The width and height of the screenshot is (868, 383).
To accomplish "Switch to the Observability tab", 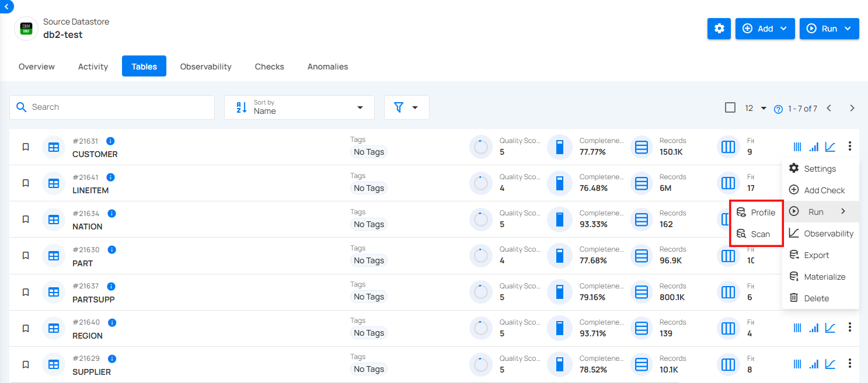I will tap(205, 67).
